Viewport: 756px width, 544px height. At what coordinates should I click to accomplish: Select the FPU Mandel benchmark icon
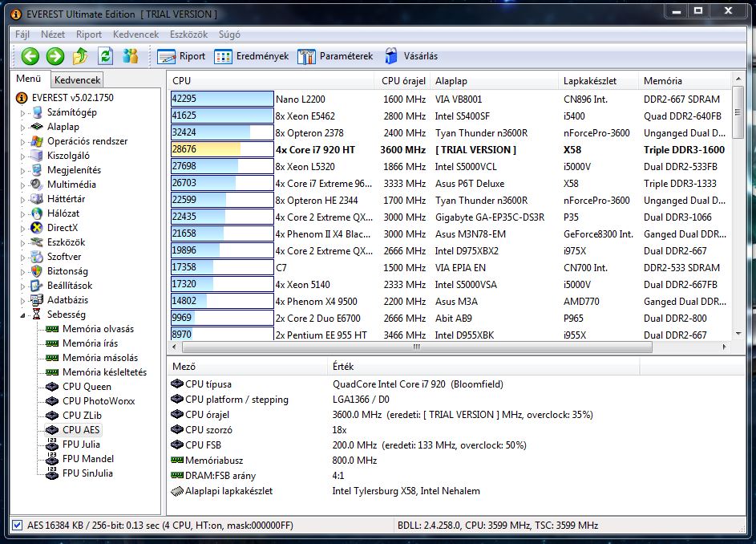[x=51, y=459]
